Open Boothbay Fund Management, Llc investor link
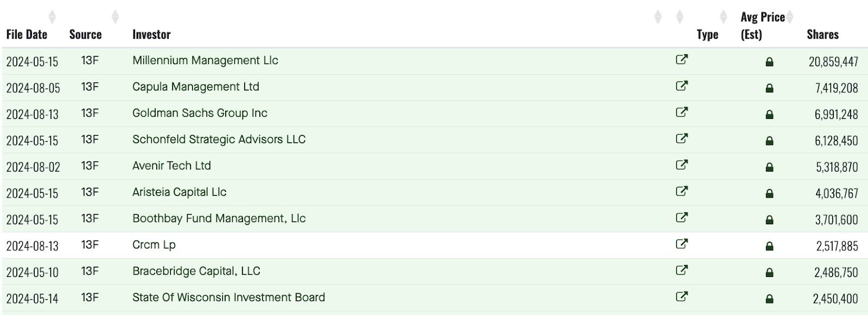The image size is (868, 315). pyautogui.click(x=219, y=218)
